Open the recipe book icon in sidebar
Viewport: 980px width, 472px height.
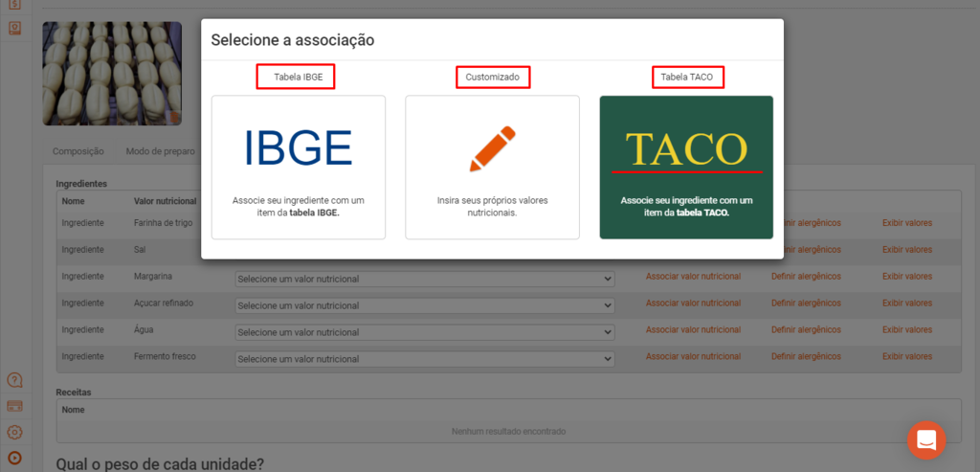pyautogui.click(x=15, y=28)
